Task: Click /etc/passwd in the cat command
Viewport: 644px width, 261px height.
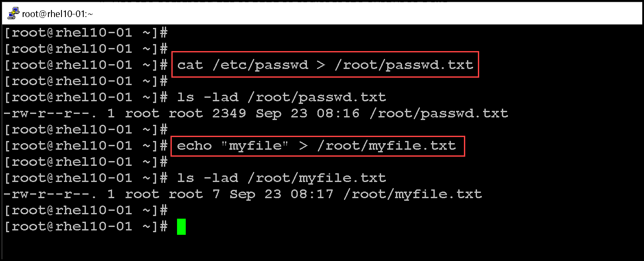Action: pos(259,65)
